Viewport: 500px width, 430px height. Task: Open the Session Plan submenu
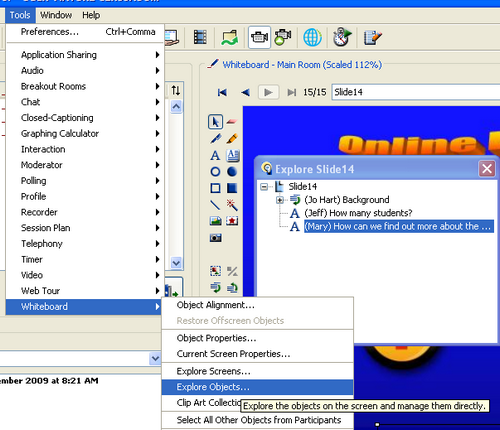pos(85,228)
